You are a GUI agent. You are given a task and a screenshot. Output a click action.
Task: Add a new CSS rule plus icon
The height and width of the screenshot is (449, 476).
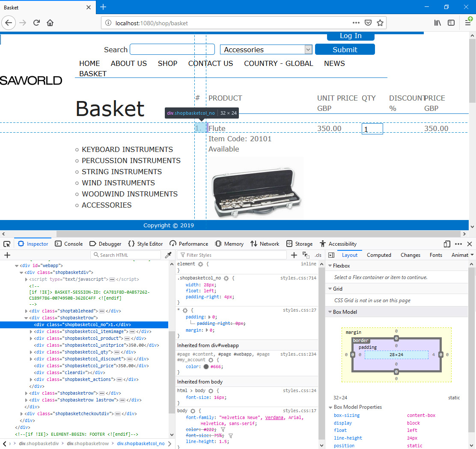[x=294, y=255]
